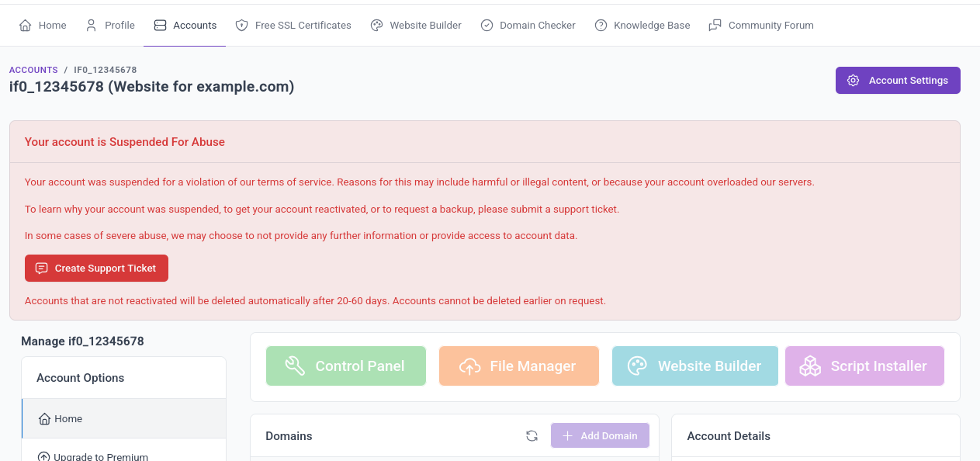Click the ACCOUNTS breadcrumb link
This screenshot has width=980, height=461.
[x=33, y=70]
